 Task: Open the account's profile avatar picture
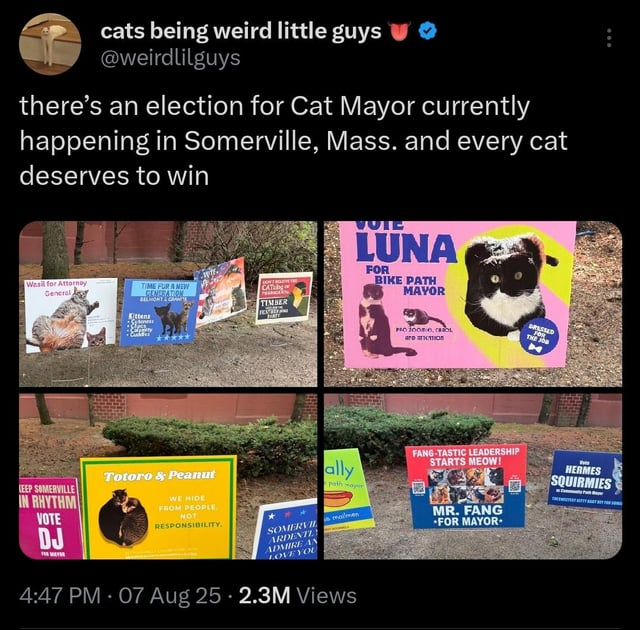click(x=50, y=44)
